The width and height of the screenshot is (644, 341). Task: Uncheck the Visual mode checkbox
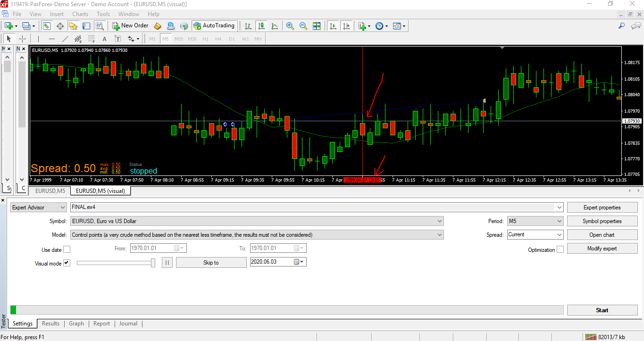pos(67,263)
